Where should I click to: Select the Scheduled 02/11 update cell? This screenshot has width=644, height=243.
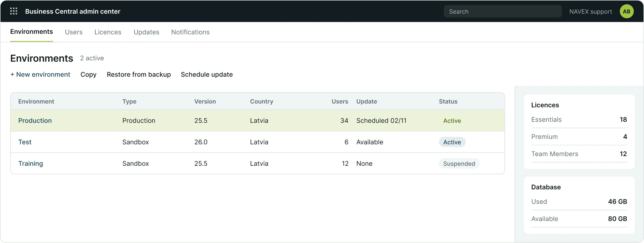pos(381,121)
